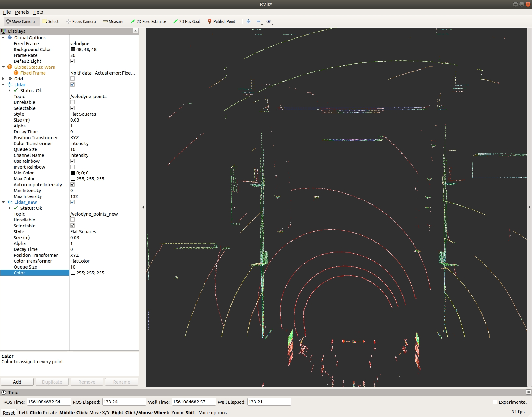Enable the Invert Rainbow checkbox

point(72,167)
